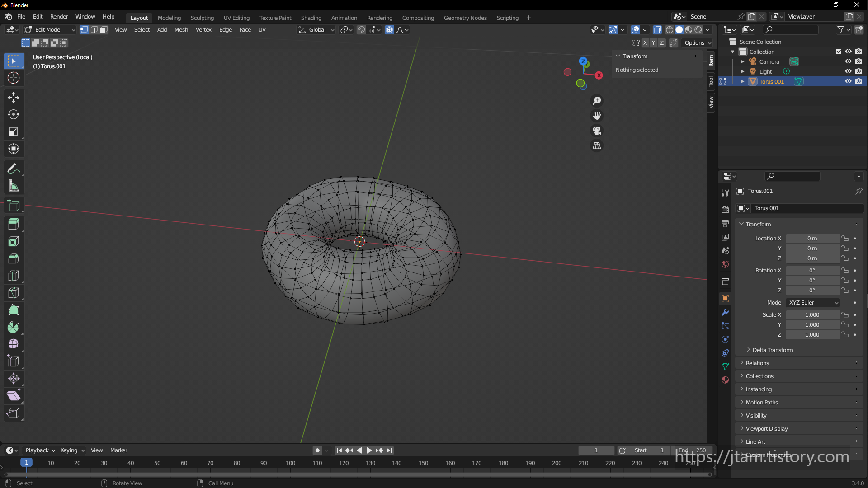Screen dimensions: 868x488
Task: Click the Loop Cut tool
Action: [x=14, y=276]
